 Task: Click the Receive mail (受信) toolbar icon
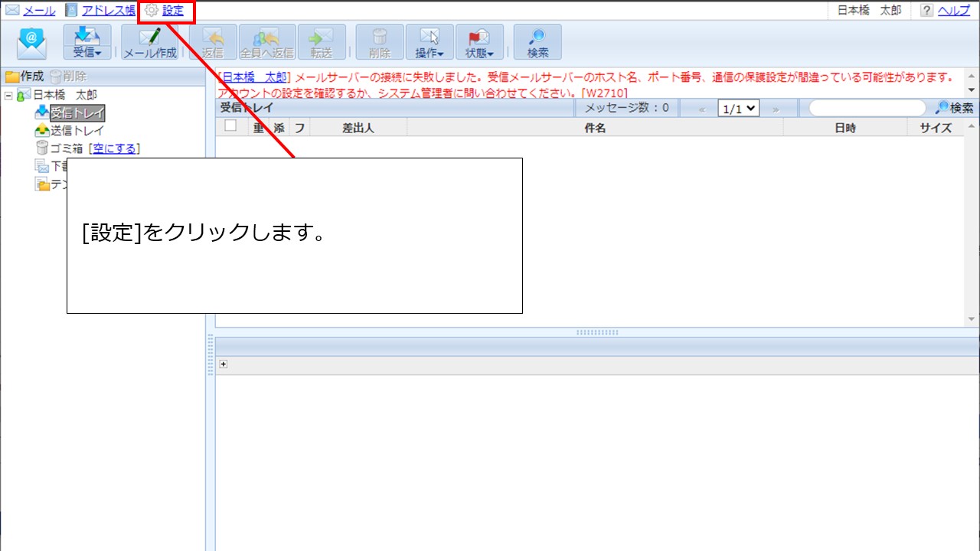(x=87, y=42)
